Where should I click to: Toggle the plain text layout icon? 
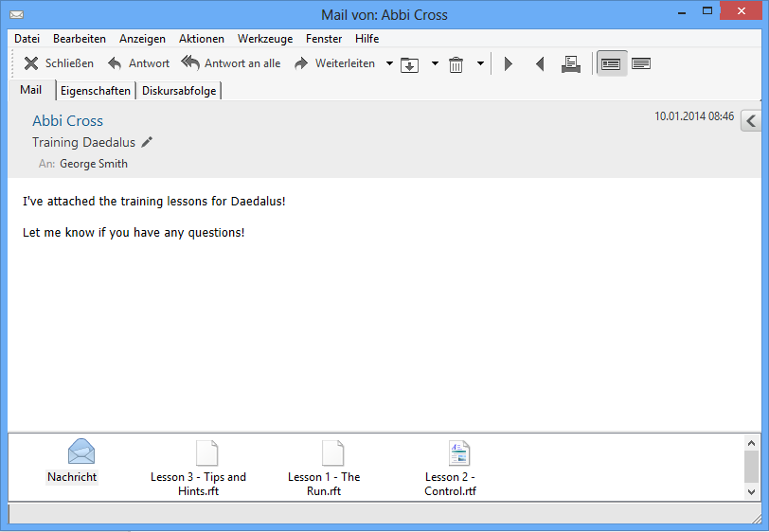coord(641,63)
